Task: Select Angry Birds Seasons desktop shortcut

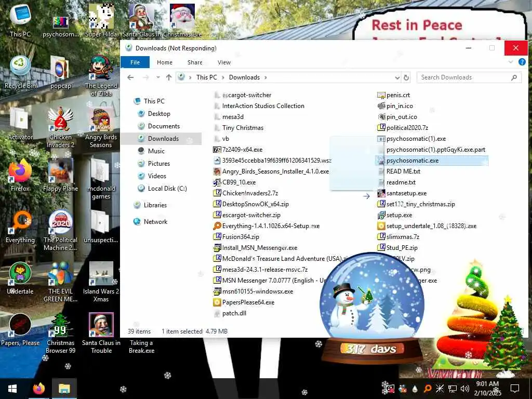Action: tap(101, 128)
